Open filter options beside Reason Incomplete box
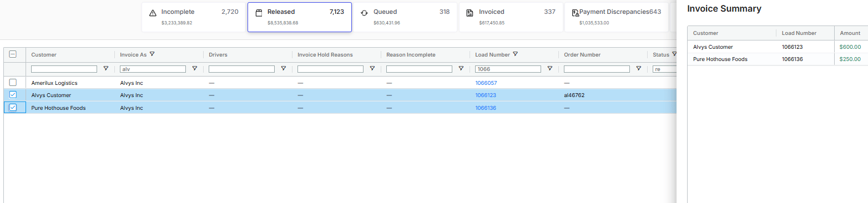 point(461,69)
